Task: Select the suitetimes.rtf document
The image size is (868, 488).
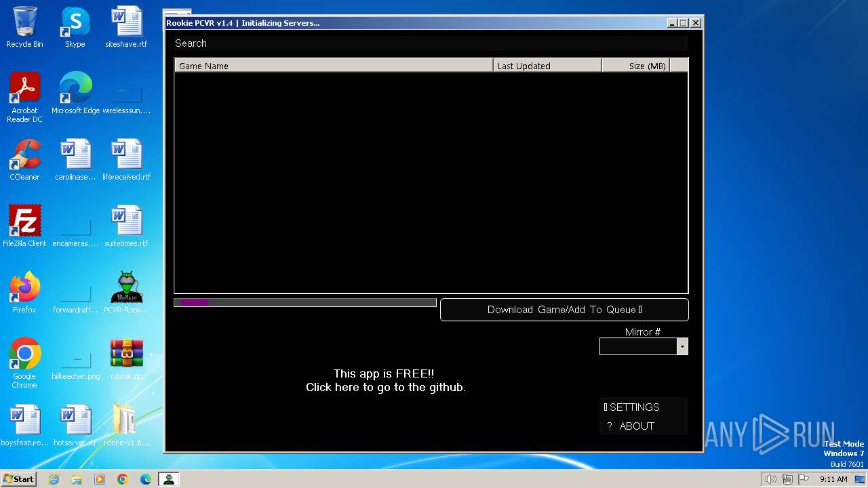Action: pos(126,226)
